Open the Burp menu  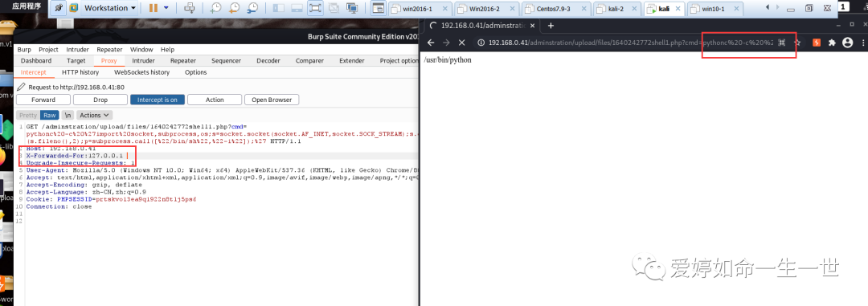click(x=24, y=49)
